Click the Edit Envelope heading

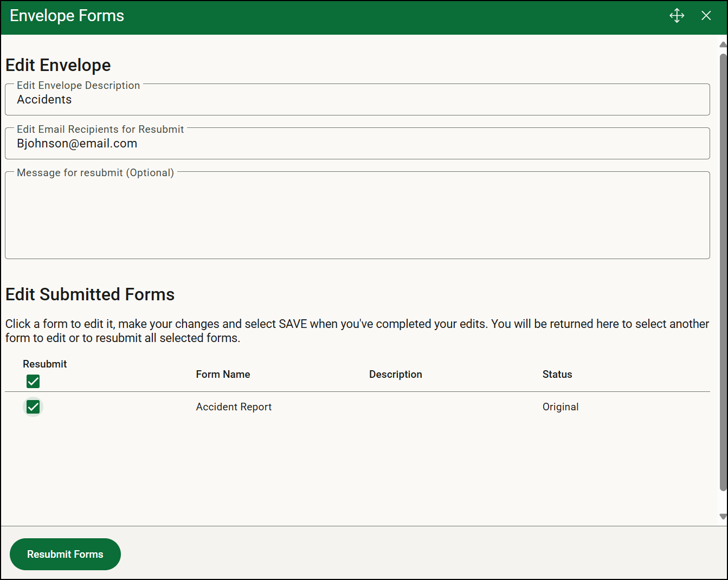pos(58,65)
